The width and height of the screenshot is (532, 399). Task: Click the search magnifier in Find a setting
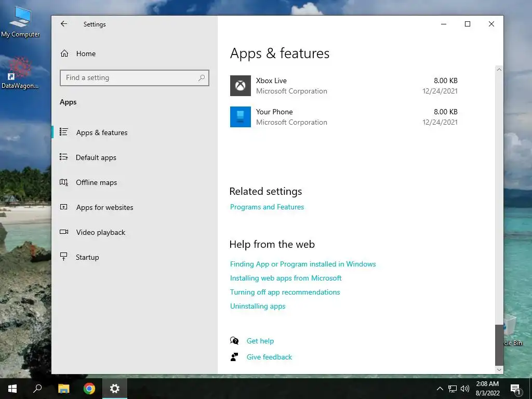pyautogui.click(x=202, y=78)
